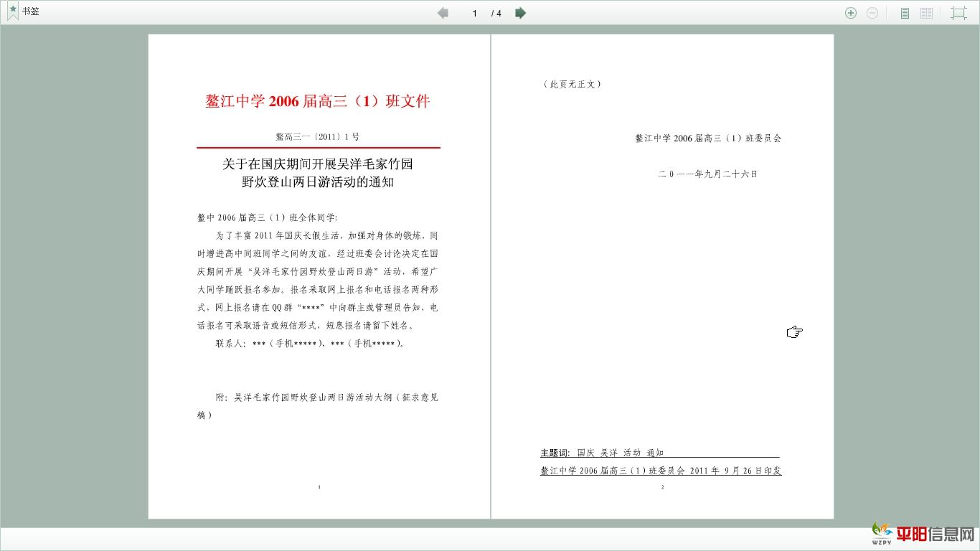Click the total page count /4
980x551 pixels.
496,13
